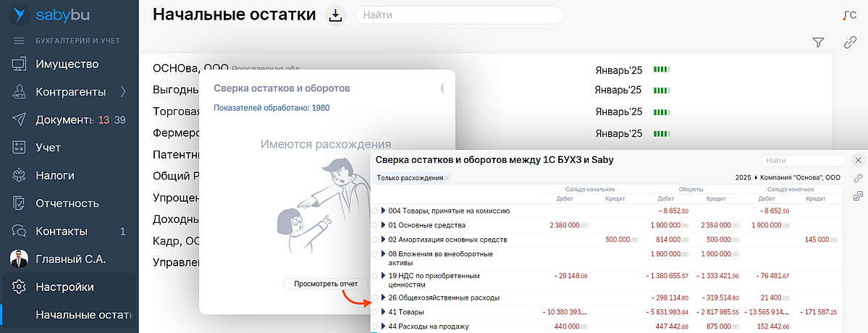
Task: Click the hamburger menu icon above sidebar
Action: pos(20,41)
